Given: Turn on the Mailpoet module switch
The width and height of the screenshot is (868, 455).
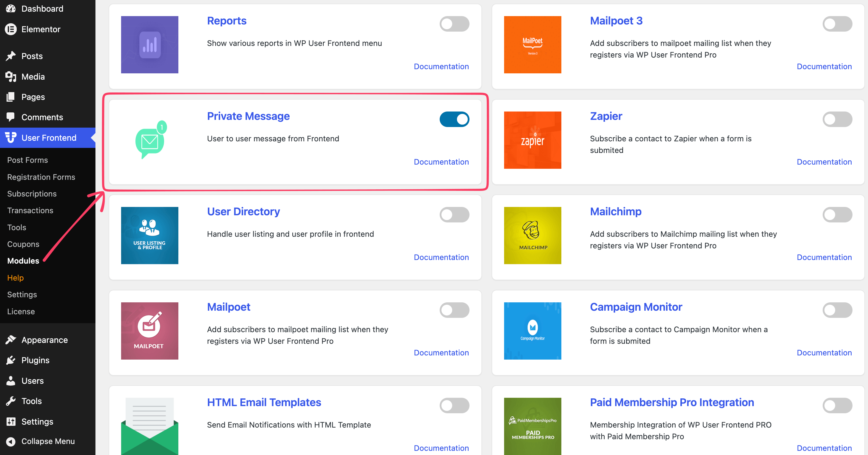Looking at the screenshot, I should tap(454, 310).
